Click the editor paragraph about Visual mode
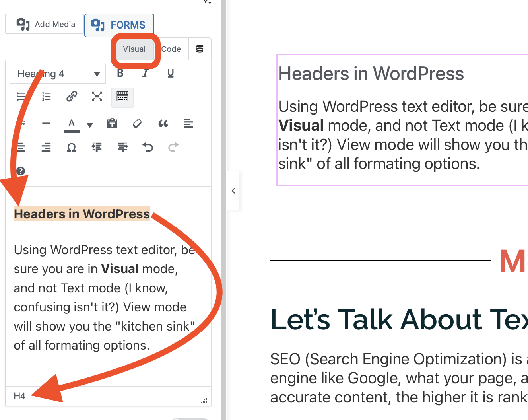Image resolution: width=528 pixels, height=420 pixels. coord(105,297)
